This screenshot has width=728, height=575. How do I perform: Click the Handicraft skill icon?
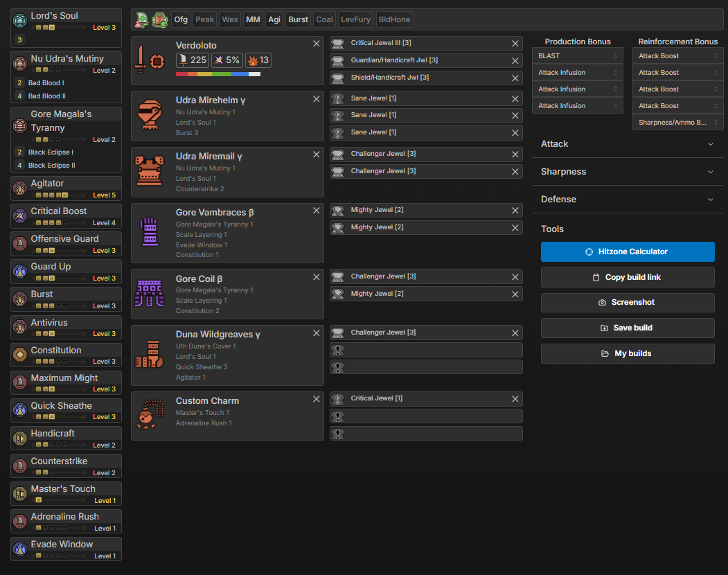19,438
